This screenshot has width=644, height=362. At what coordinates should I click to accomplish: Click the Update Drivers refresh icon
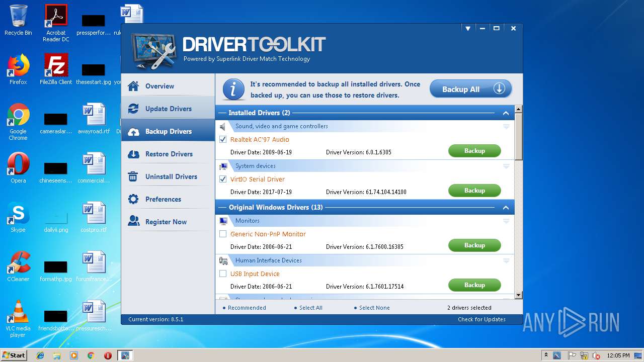133,109
